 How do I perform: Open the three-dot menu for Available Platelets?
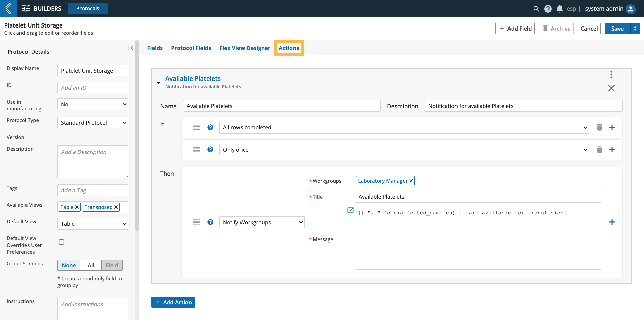click(611, 74)
